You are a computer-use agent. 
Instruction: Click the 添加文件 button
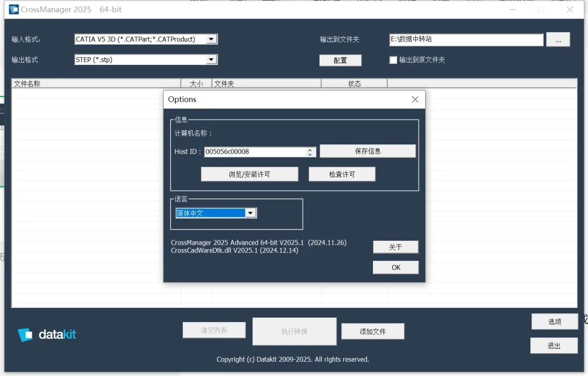tap(373, 331)
